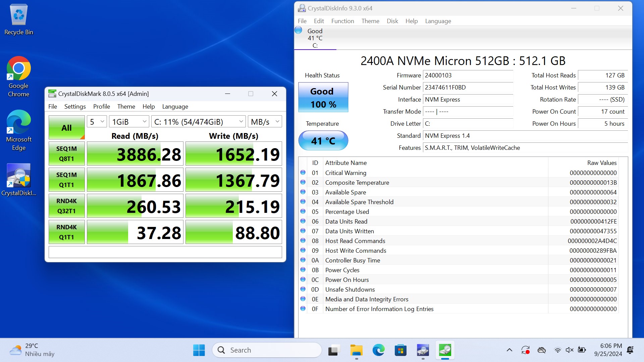Open test size dropdown showing 1GiB
This screenshot has width=644, height=362.
coord(129,122)
